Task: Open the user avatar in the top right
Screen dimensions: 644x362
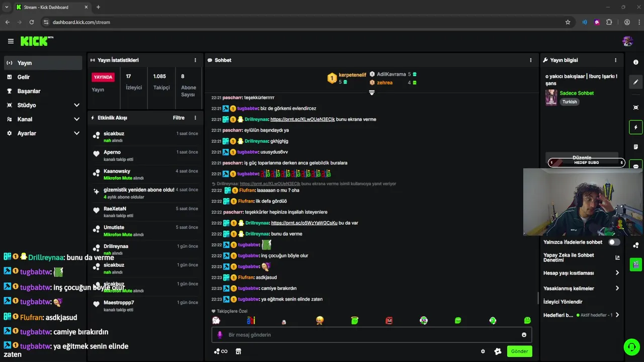Action: tap(627, 41)
